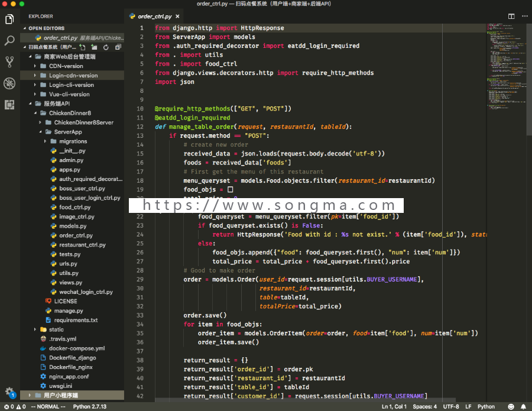Split the editor with split icon
The width and height of the screenshot is (532, 411).
point(511,17)
